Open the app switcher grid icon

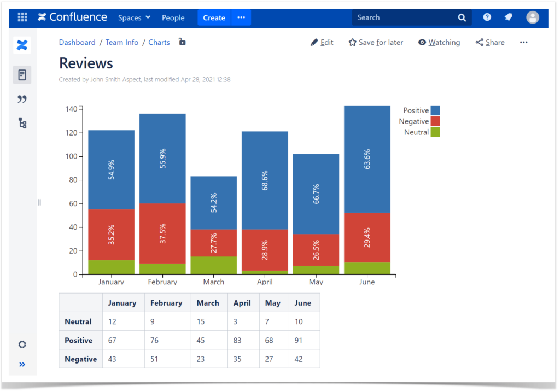point(22,17)
